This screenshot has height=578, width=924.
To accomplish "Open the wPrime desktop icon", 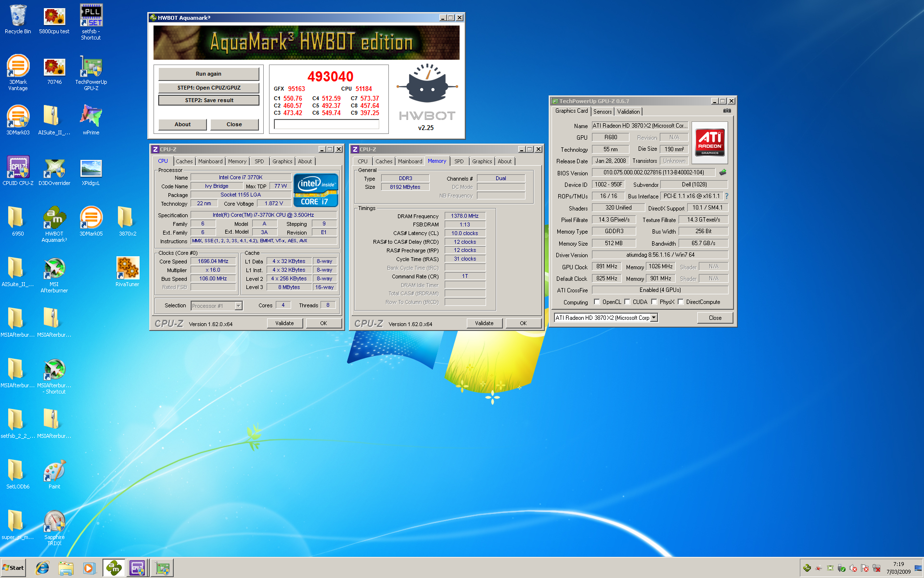I will click(91, 120).
